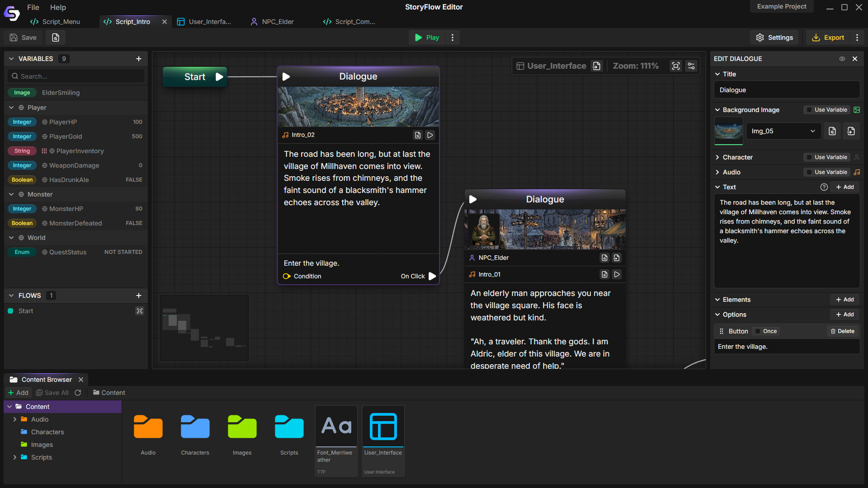Click the new document icon next to Save

pyautogui.click(x=55, y=38)
